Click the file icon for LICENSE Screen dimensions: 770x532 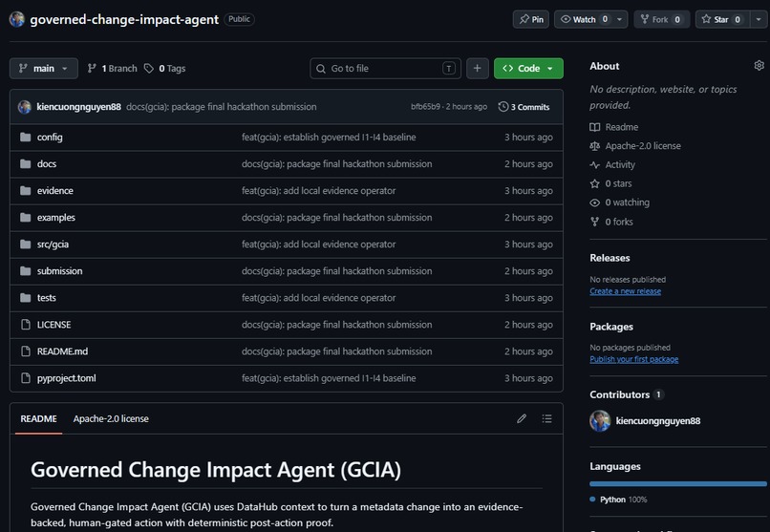click(26, 324)
